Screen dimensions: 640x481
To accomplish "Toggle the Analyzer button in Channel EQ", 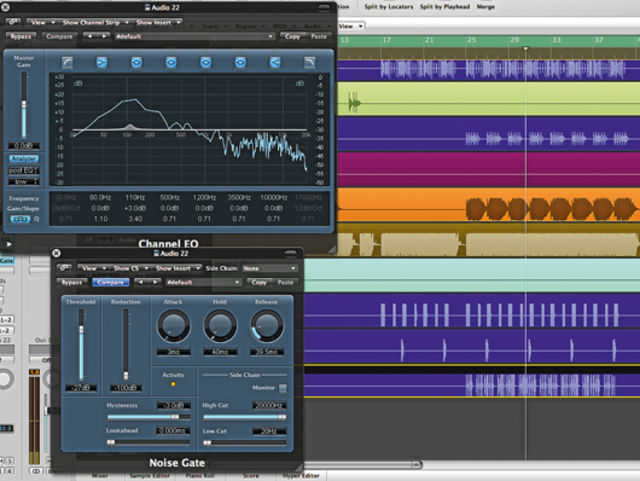I will [x=24, y=158].
